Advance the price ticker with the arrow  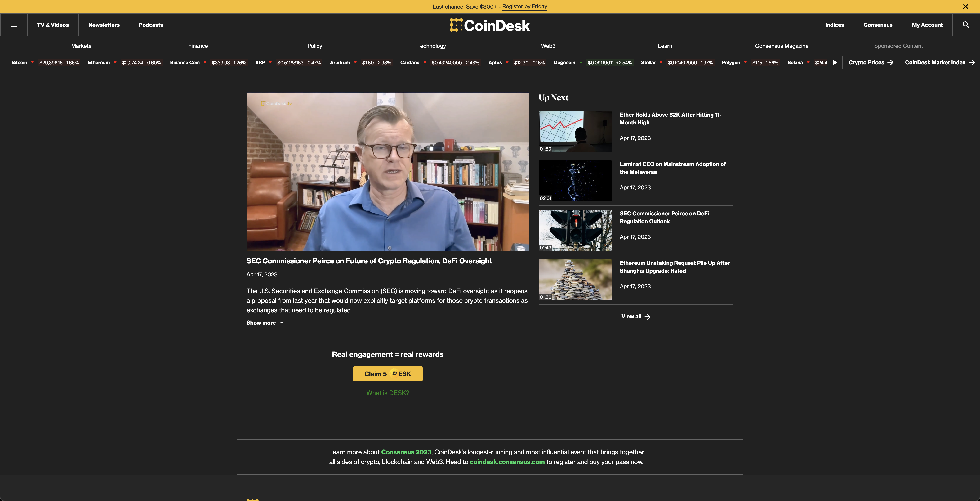click(x=835, y=62)
